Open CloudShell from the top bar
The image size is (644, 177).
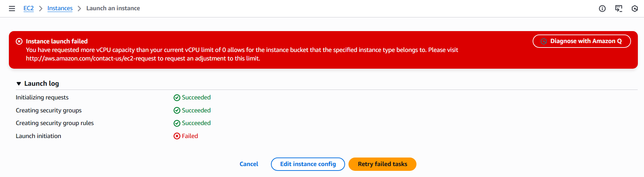(619, 9)
